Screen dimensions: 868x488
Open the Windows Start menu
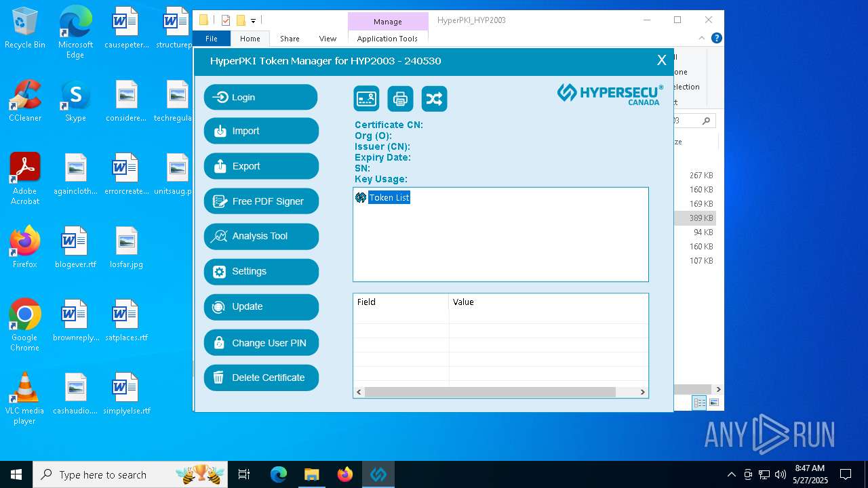[x=16, y=474]
